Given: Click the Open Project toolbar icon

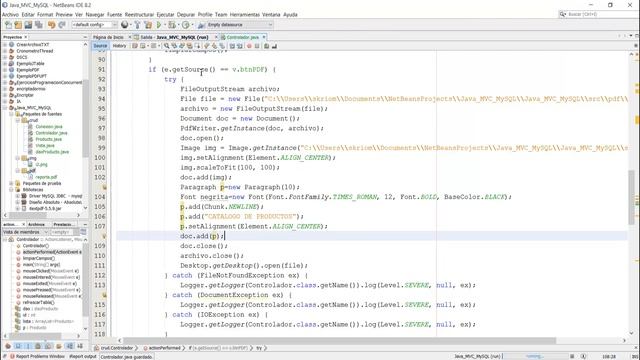Looking at the screenshot, I should (x=28, y=25).
